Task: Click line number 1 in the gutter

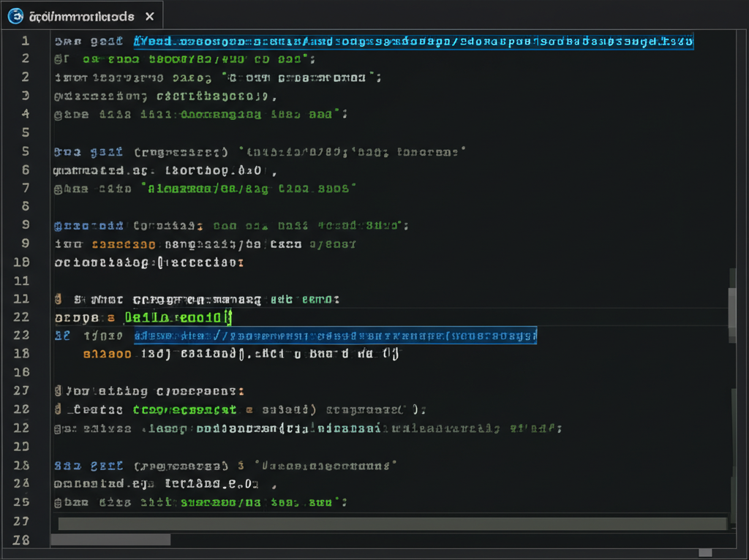Action: (x=26, y=41)
